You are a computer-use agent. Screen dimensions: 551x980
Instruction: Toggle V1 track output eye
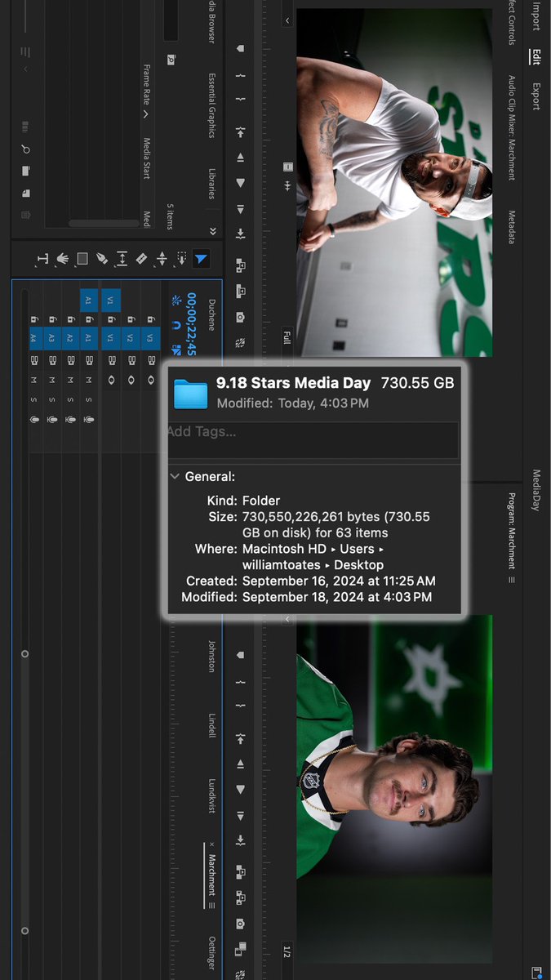[x=111, y=380]
